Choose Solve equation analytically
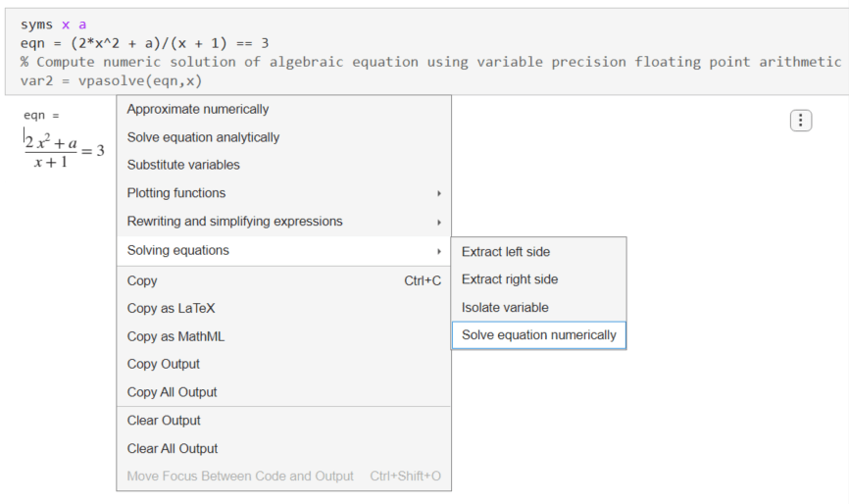 pyautogui.click(x=203, y=137)
